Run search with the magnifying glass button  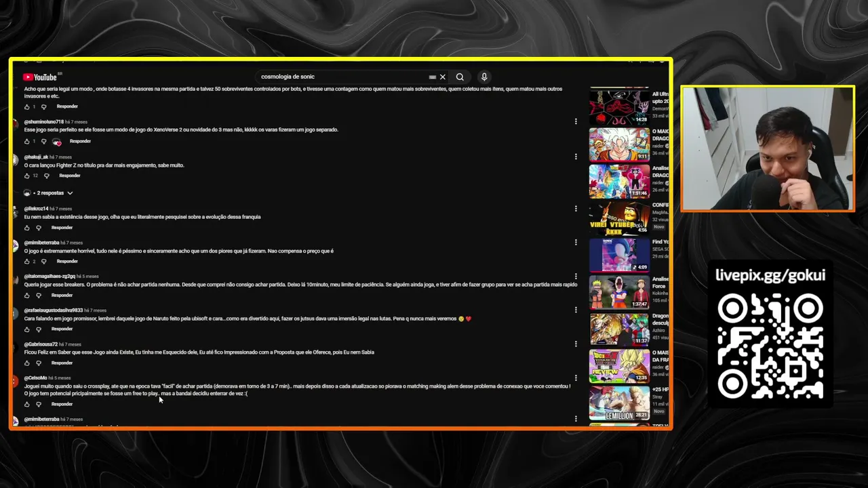coord(460,77)
